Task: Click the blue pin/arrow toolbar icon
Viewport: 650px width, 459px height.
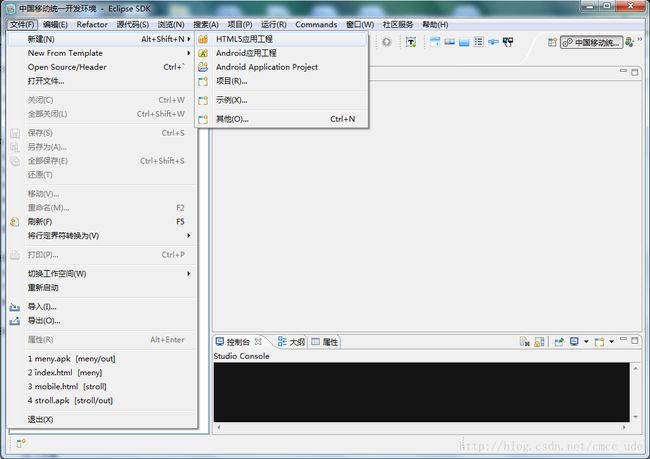Action: tap(493, 42)
